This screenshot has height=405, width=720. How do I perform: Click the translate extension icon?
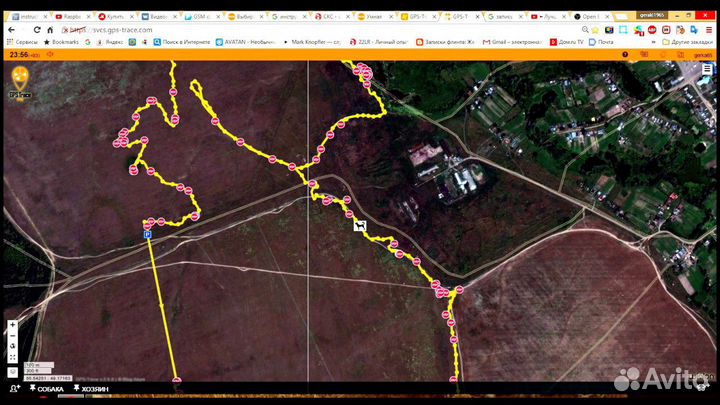[x=694, y=30]
